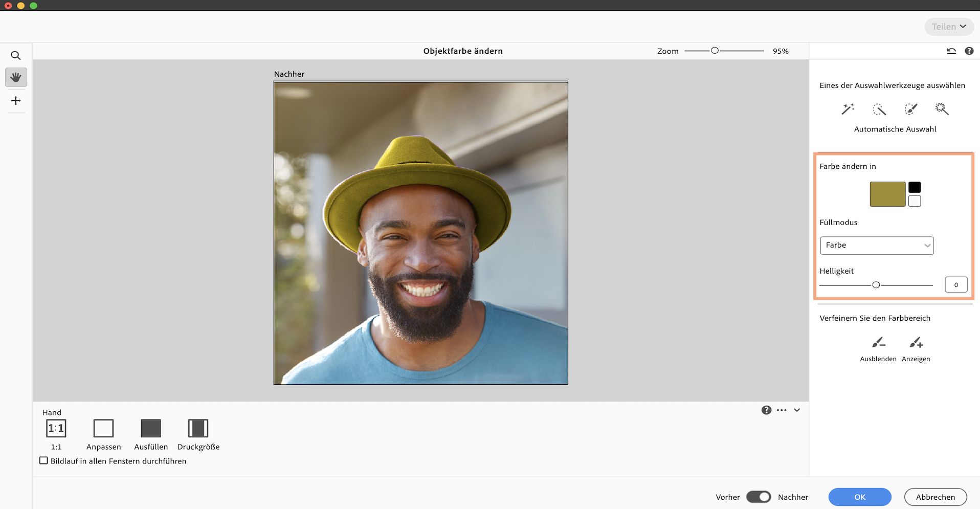Screen dimensions: 980x509
Task: Click the 95% zoom value
Action: coord(781,51)
